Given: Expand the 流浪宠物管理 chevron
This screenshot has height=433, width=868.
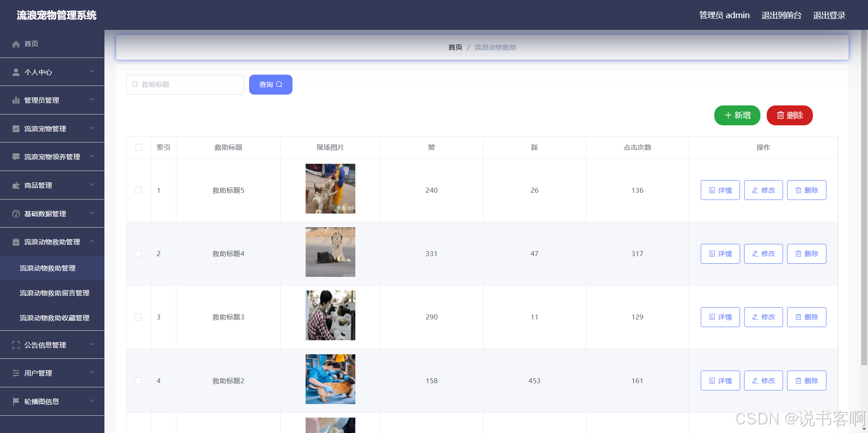Looking at the screenshot, I should pyautogui.click(x=92, y=128).
